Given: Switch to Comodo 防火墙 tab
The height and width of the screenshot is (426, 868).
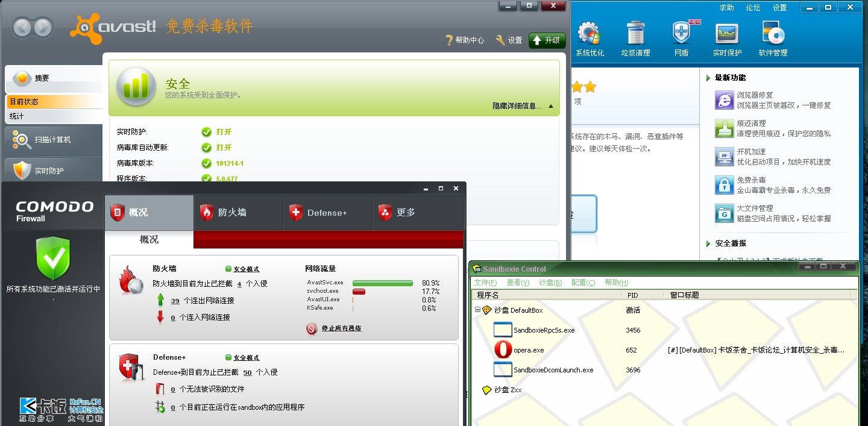Looking at the screenshot, I should (x=239, y=213).
